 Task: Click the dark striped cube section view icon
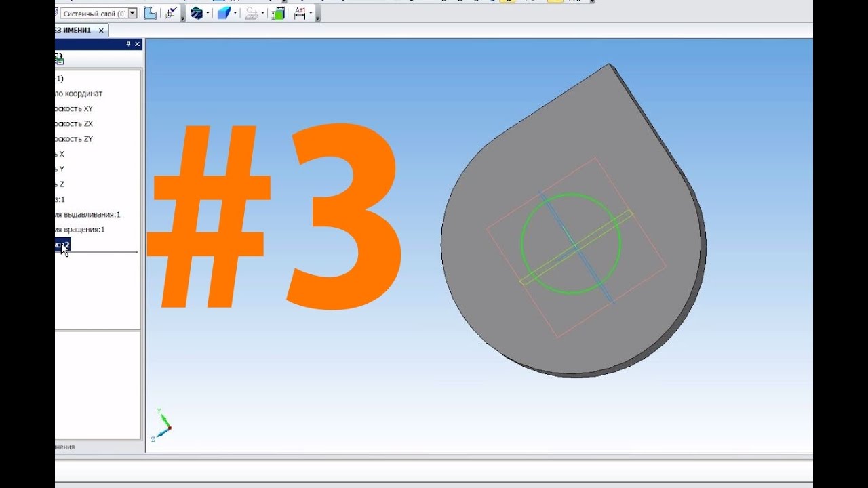197,13
